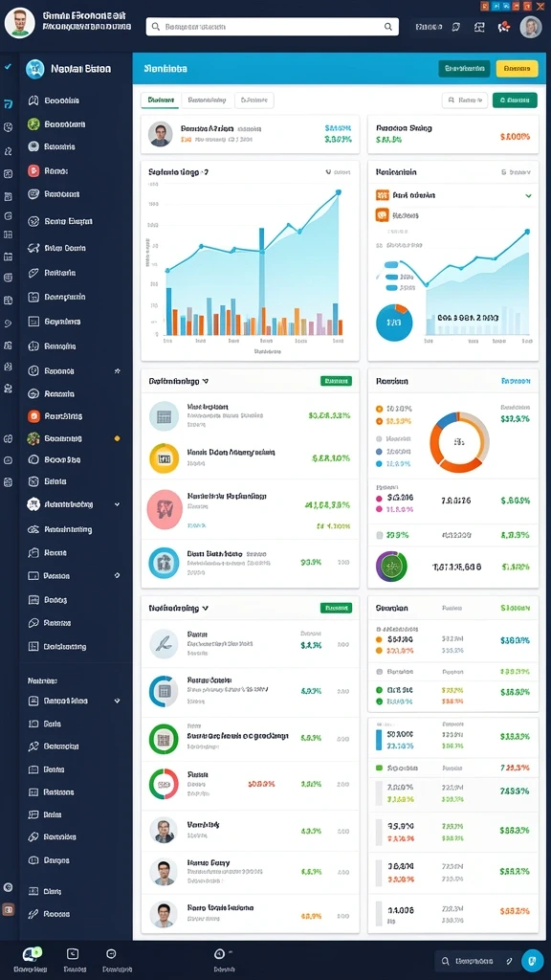Switch to the third outlined tab below the blue banner
Image resolution: width=551 pixels, height=980 pixels.
click(x=254, y=100)
